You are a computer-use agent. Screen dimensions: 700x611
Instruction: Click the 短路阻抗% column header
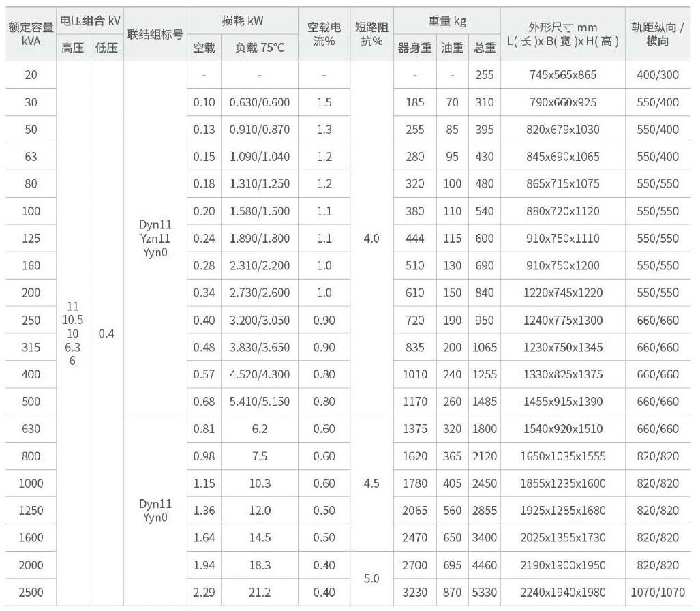tap(371, 34)
